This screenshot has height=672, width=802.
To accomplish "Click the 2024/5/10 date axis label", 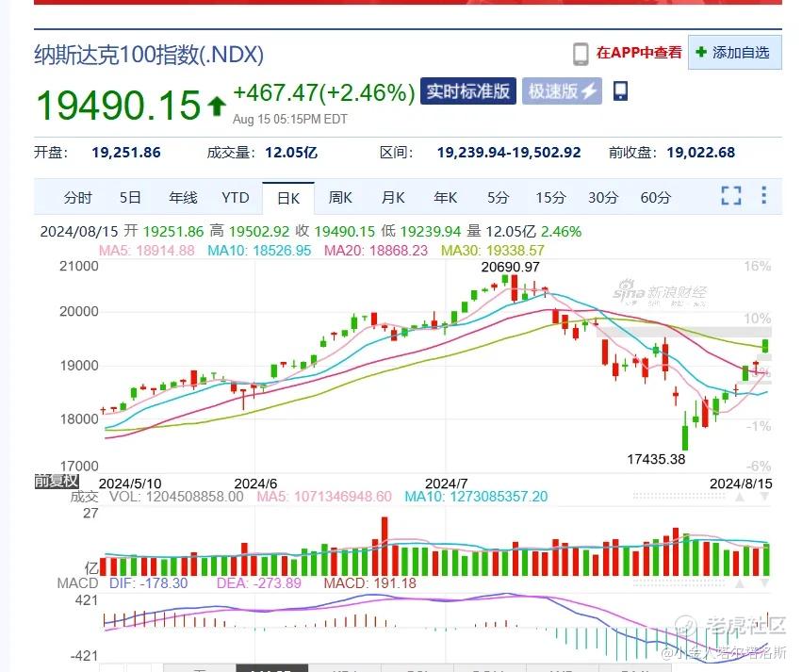I will pyautogui.click(x=130, y=484).
